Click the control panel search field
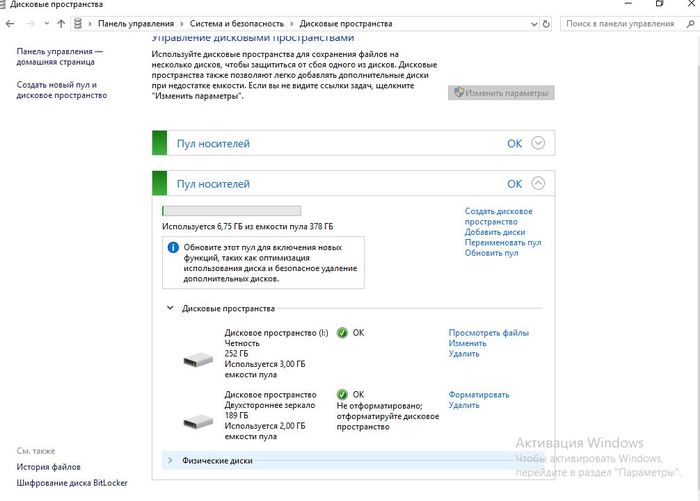Screen dimensions: 700x501 629,24
